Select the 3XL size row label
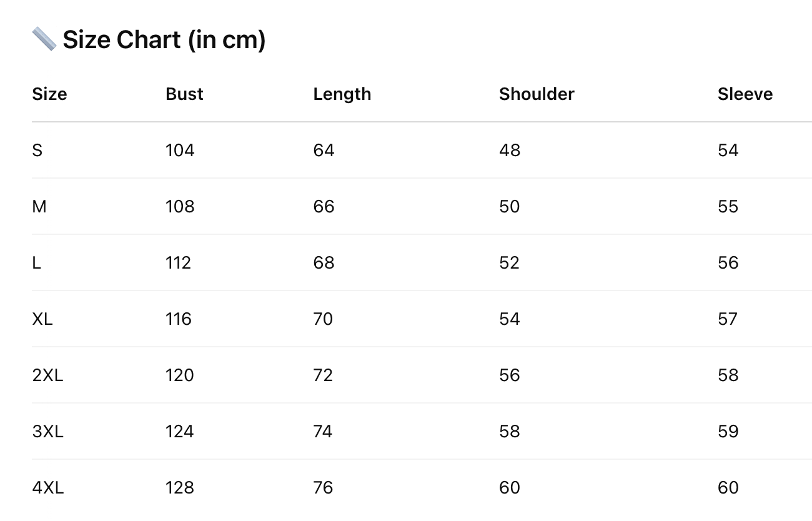 [47, 432]
